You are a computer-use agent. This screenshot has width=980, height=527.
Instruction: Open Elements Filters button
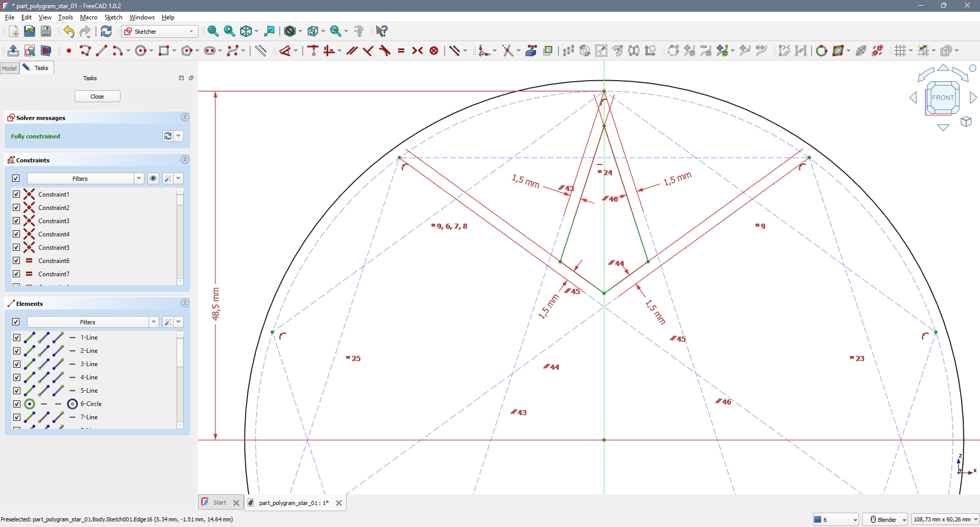pyautogui.click(x=87, y=322)
